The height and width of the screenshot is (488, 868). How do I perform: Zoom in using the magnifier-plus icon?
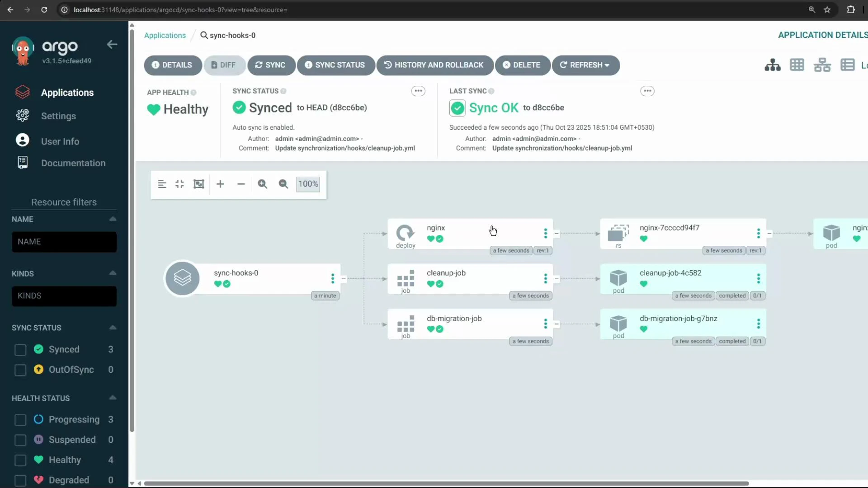pyautogui.click(x=262, y=184)
